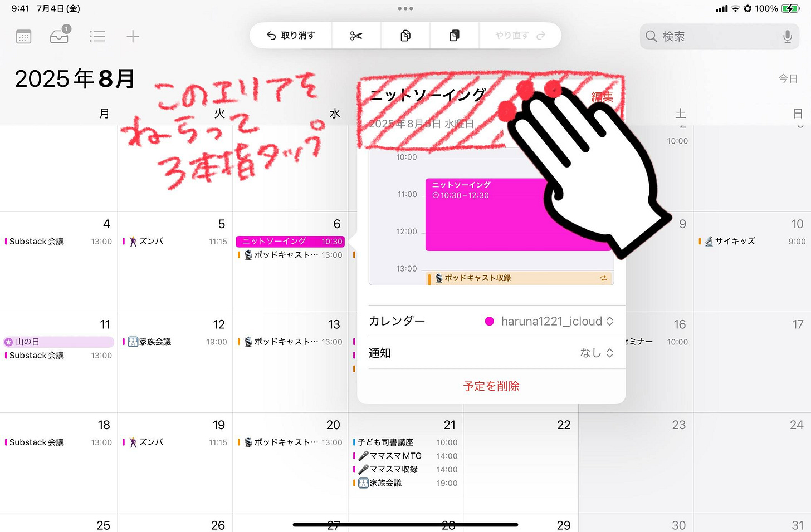Open ポッドキャスト収録 event in popover

(x=520, y=278)
